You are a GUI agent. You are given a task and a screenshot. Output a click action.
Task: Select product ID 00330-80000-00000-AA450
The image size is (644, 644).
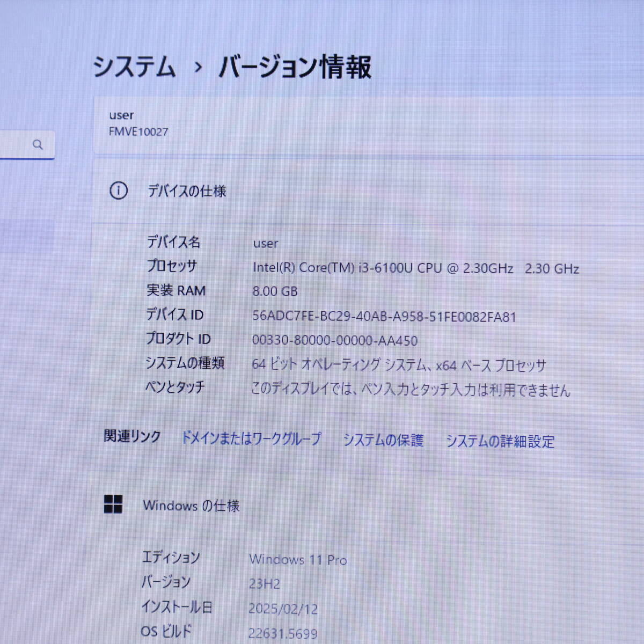point(335,340)
